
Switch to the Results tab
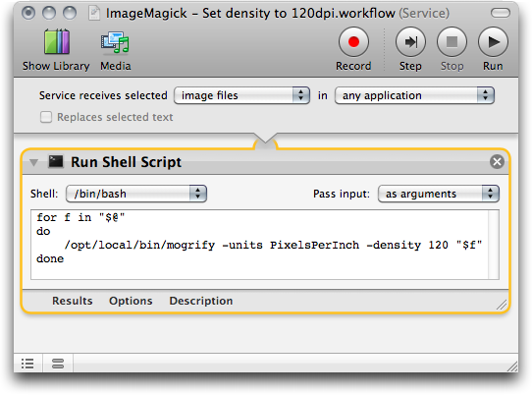[72, 301]
